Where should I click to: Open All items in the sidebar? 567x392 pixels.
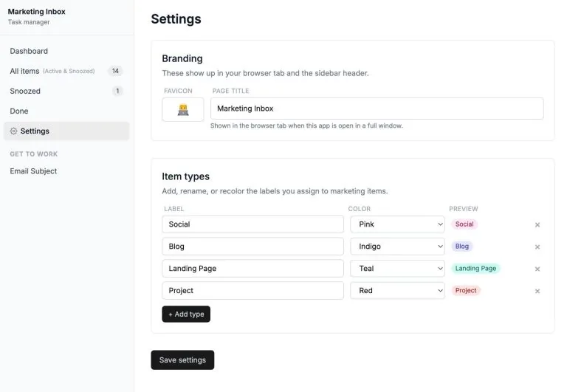[66, 71]
